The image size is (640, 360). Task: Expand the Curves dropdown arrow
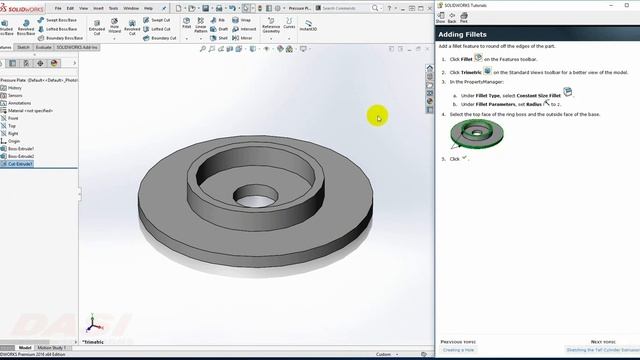coord(289,38)
